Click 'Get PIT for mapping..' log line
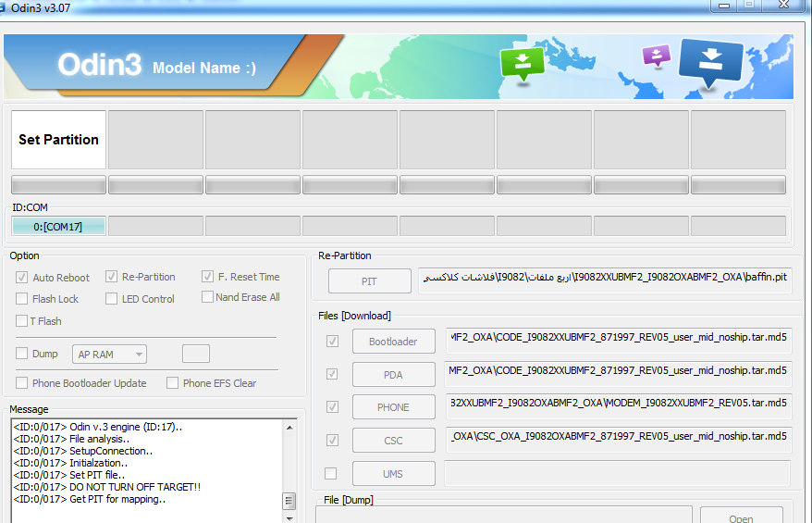Viewport: 812px width, 523px height. pyautogui.click(x=90, y=499)
